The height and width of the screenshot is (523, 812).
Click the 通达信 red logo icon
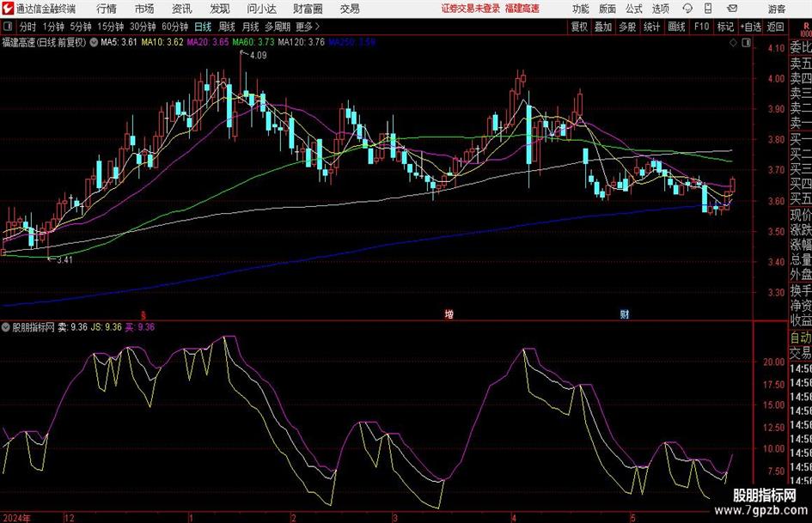pyautogui.click(x=8, y=9)
